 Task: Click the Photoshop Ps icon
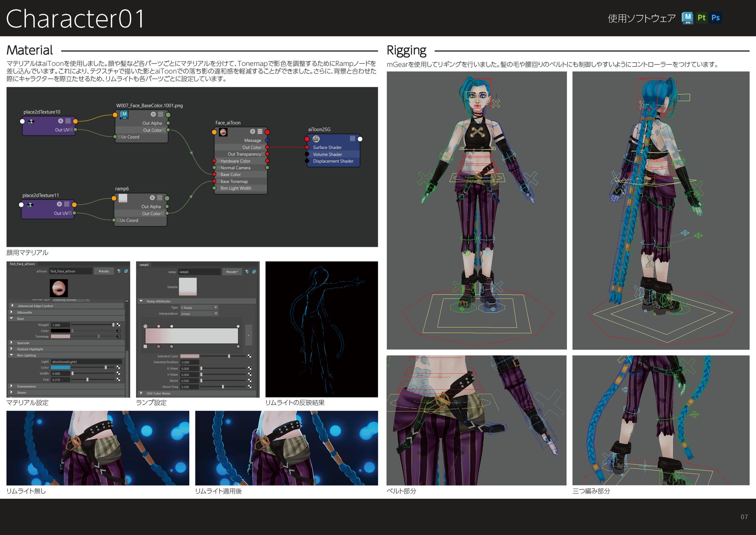click(x=715, y=18)
